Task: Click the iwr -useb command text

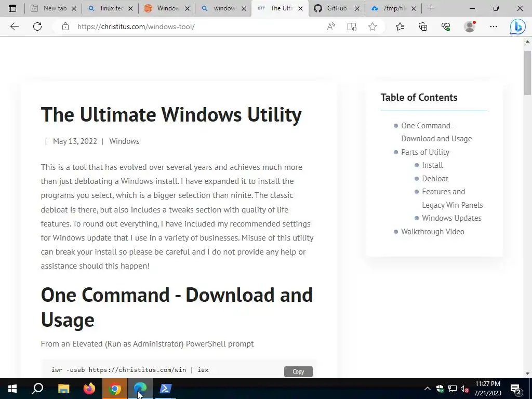Action: (x=130, y=370)
